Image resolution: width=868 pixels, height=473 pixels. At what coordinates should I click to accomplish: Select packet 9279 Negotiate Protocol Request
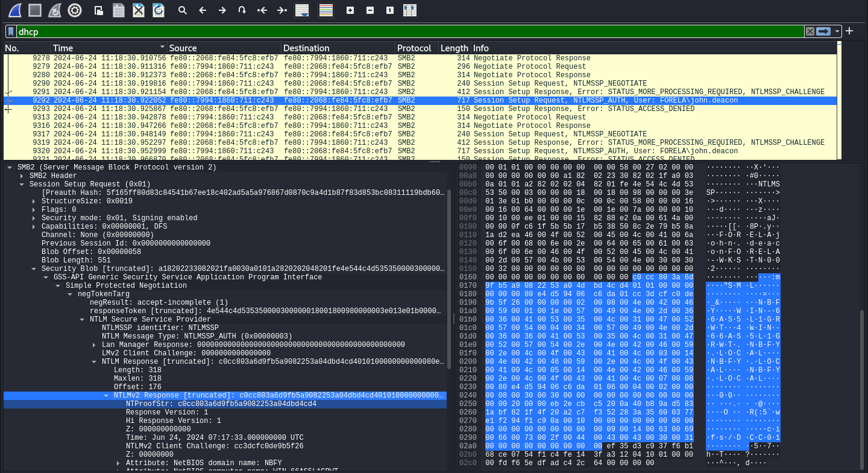(x=420, y=66)
